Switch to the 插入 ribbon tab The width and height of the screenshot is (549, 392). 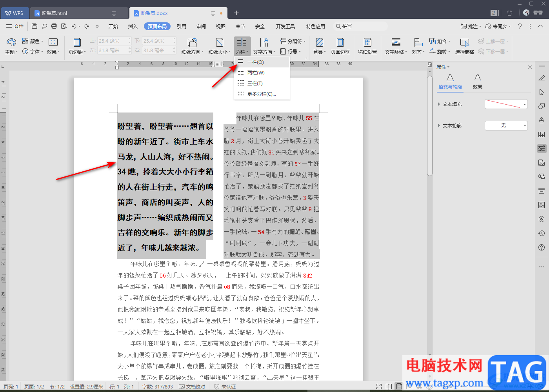click(133, 26)
